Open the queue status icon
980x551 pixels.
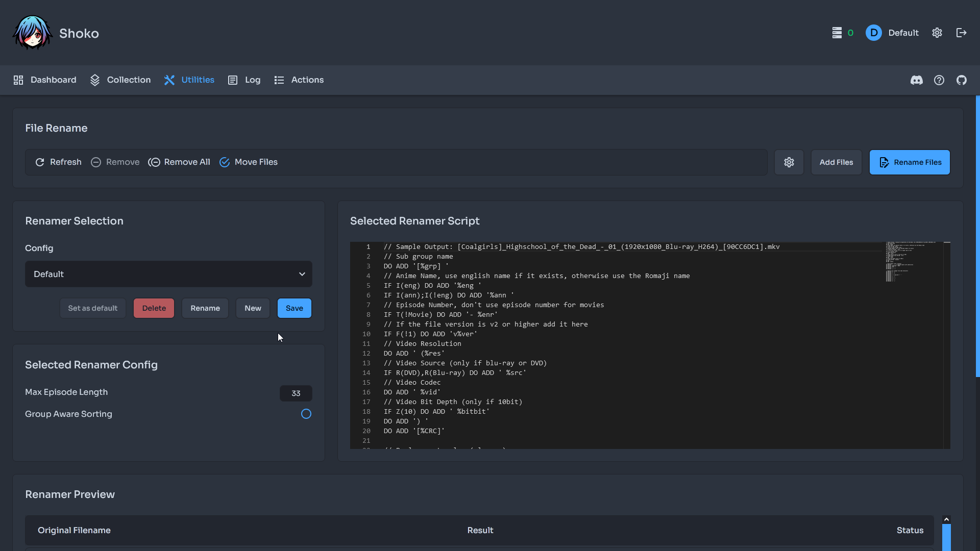click(837, 33)
